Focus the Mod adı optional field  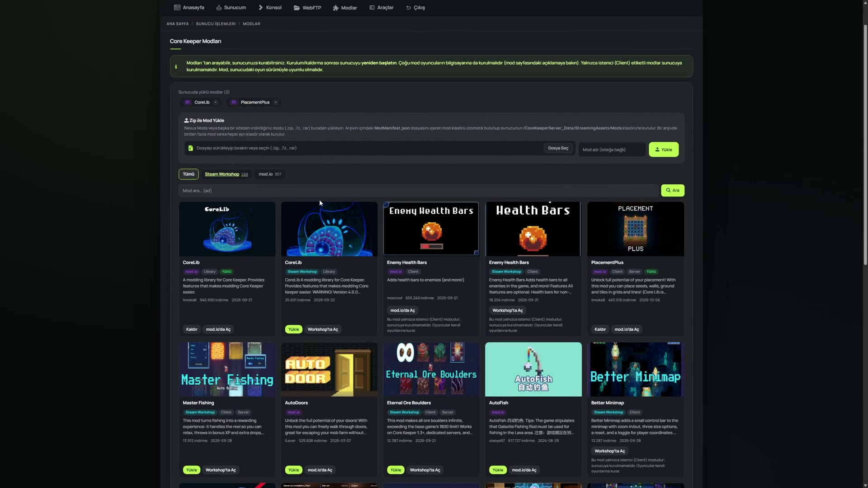pyautogui.click(x=612, y=150)
